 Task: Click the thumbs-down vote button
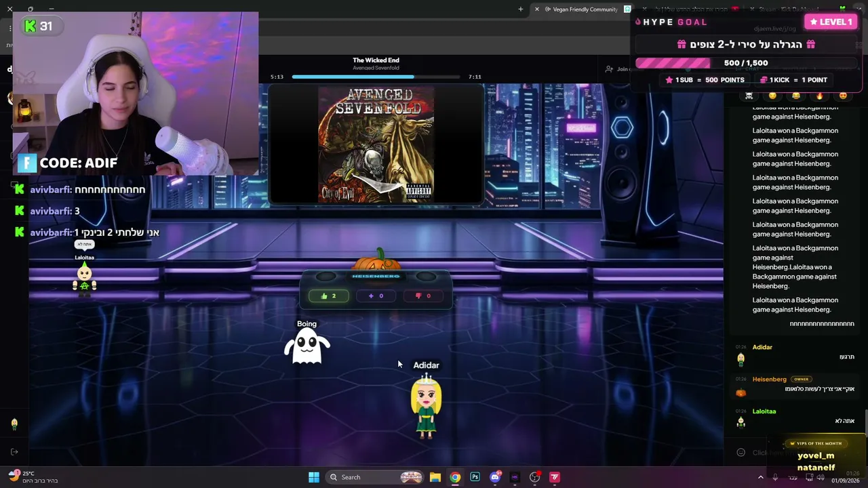[423, 296]
